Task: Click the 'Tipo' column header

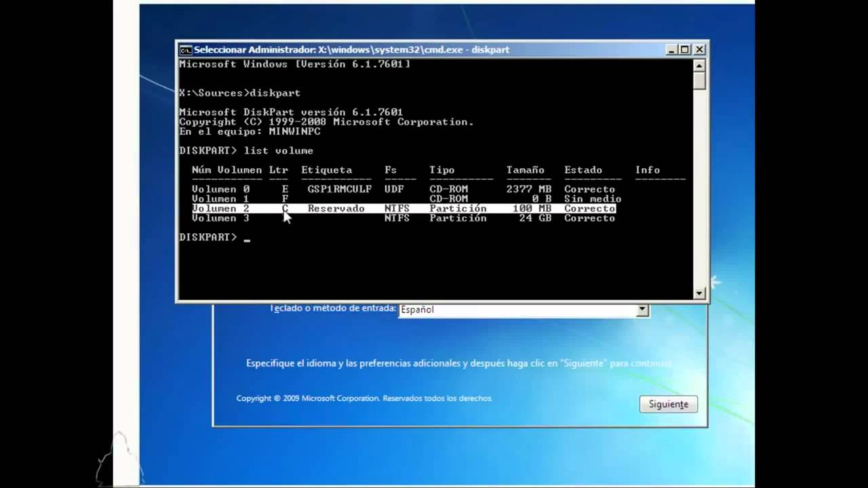Action: [x=441, y=170]
